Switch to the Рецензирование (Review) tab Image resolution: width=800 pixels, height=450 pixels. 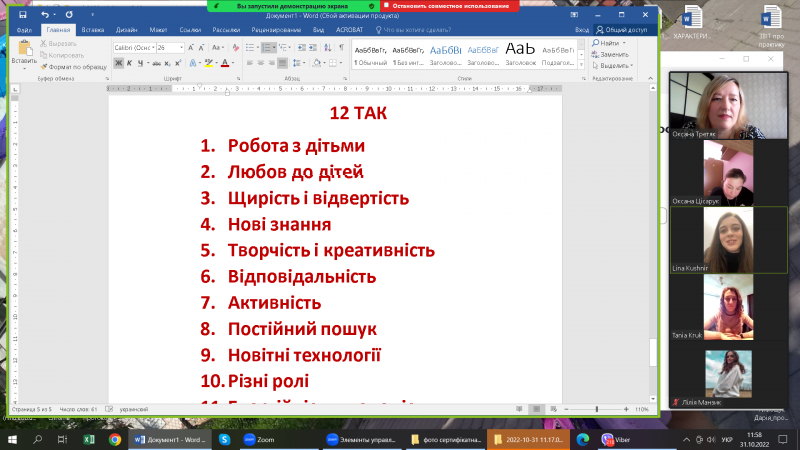(276, 30)
